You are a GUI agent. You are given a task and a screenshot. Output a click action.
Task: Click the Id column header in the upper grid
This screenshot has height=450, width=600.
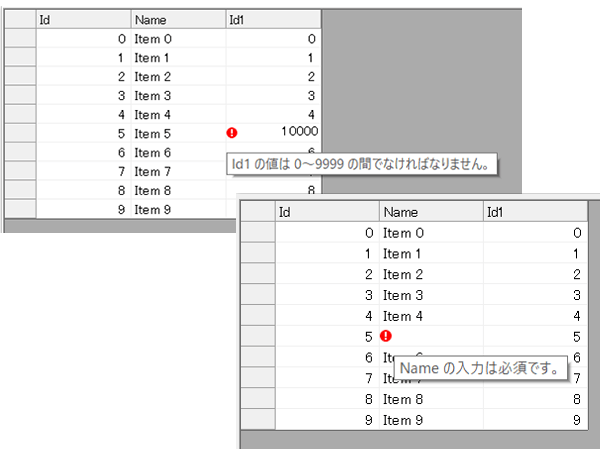(x=83, y=19)
